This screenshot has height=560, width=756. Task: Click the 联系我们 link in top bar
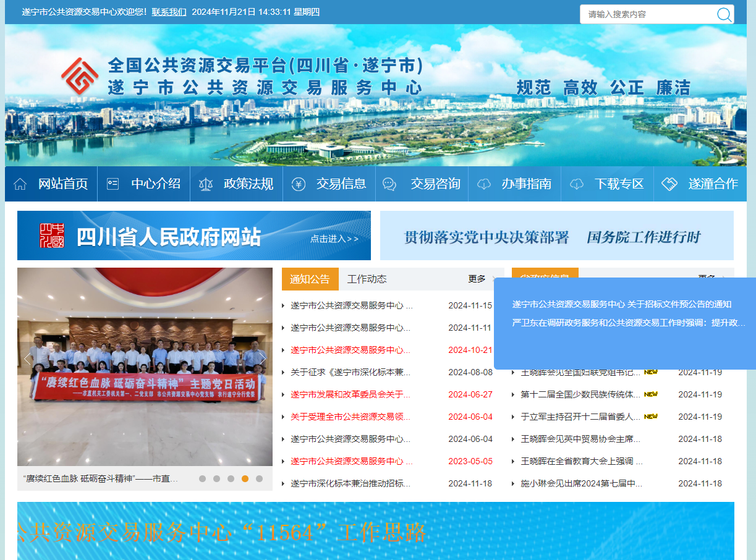pyautogui.click(x=169, y=12)
